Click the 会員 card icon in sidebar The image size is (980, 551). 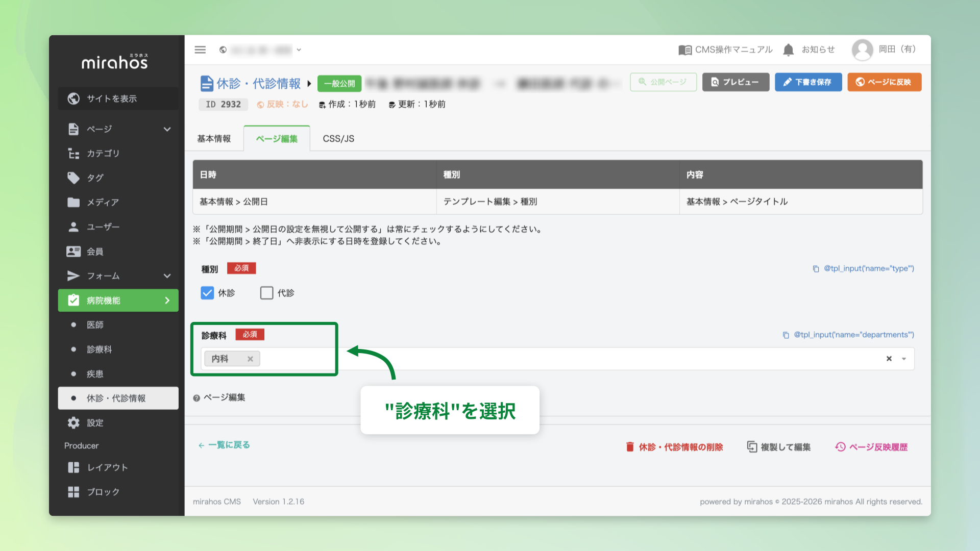[73, 252]
